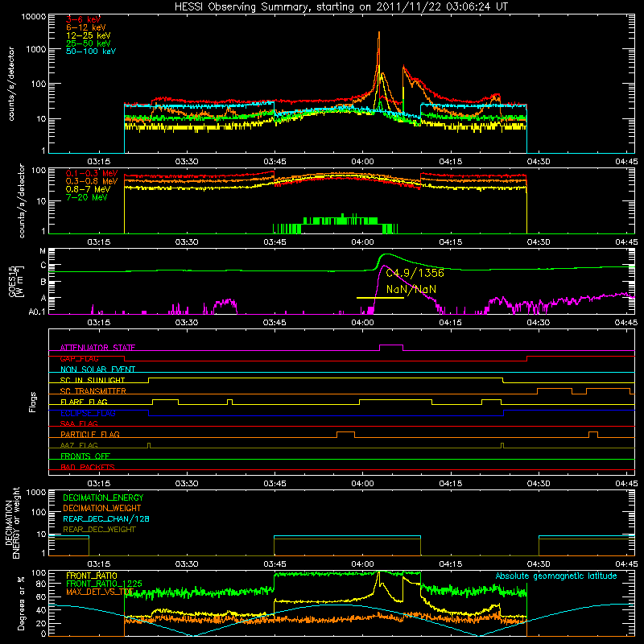Click the Degrees or % axis title
Image resolution: width=644 pixels, height=644 pixels.
tap(21, 603)
